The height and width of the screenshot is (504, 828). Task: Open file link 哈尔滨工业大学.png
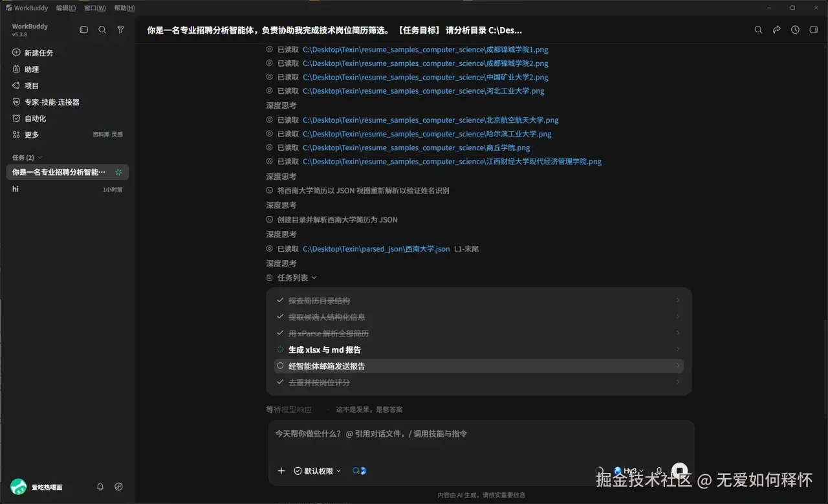tap(427, 134)
